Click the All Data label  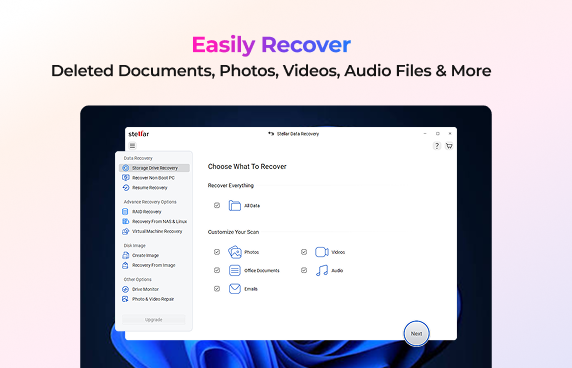[252, 206]
